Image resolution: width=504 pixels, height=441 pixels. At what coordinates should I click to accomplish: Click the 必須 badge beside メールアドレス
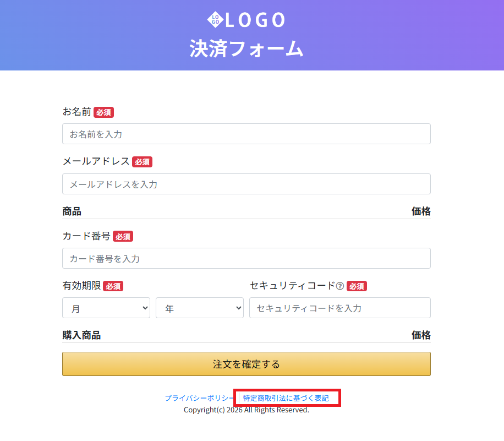pos(142,162)
